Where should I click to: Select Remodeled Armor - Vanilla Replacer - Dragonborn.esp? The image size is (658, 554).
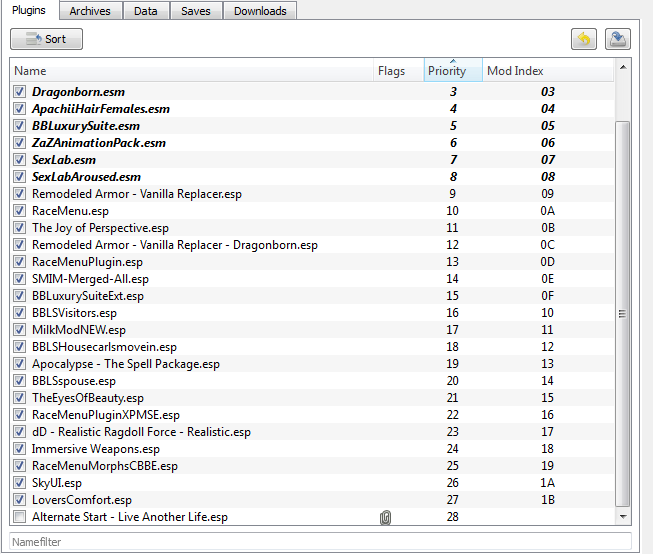tap(175, 245)
